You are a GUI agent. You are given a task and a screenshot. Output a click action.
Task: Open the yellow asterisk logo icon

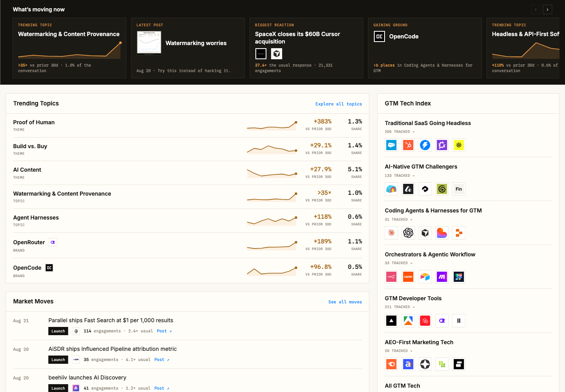point(459,145)
